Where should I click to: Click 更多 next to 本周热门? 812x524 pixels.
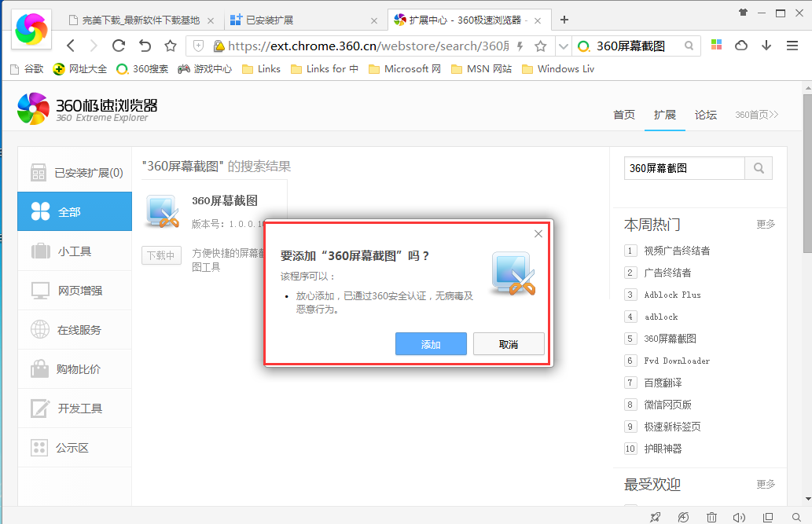(x=766, y=224)
